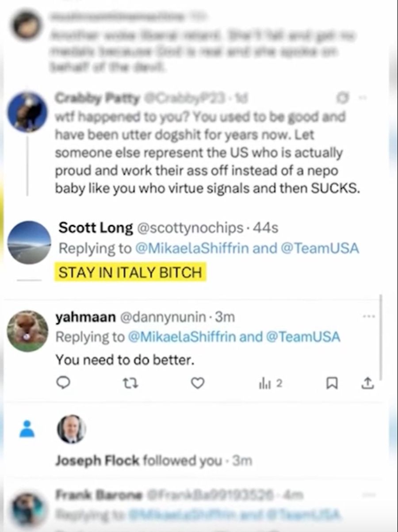Image resolution: width=398 pixels, height=532 pixels.
Task: Click the blue follower person icon
Action: (x=27, y=429)
